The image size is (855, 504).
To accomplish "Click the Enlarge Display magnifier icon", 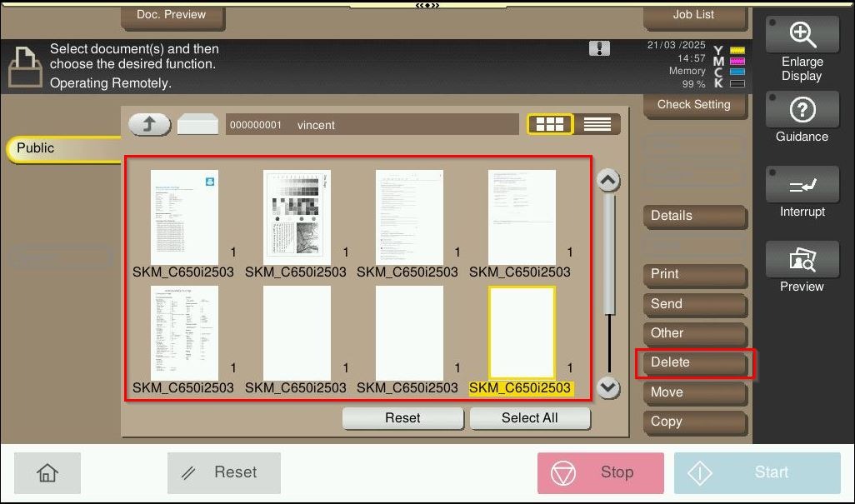I will tap(802, 34).
